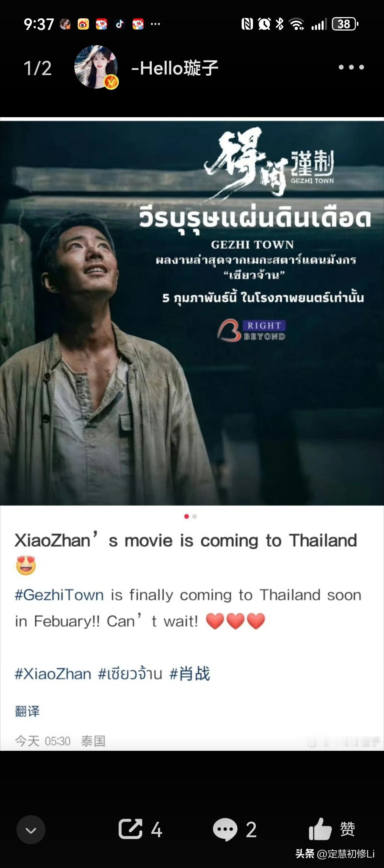This screenshot has height=868, width=384.
Task: Open the #GezhiTown hashtag link
Action: pyautogui.click(x=59, y=595)
